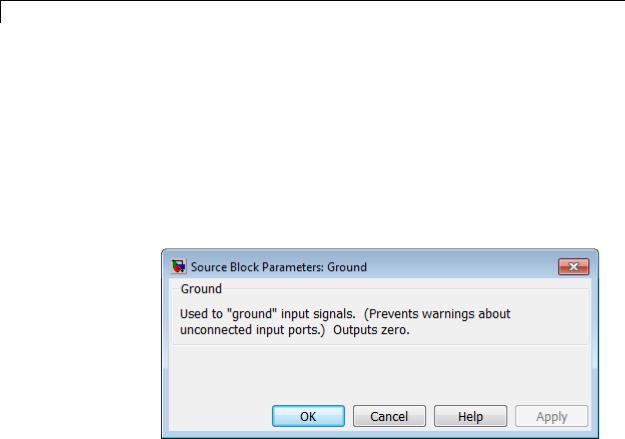This screenshot has height=439, width=625.
Task: Click the words "Outputs zero."
Action: tap(371, 330)
